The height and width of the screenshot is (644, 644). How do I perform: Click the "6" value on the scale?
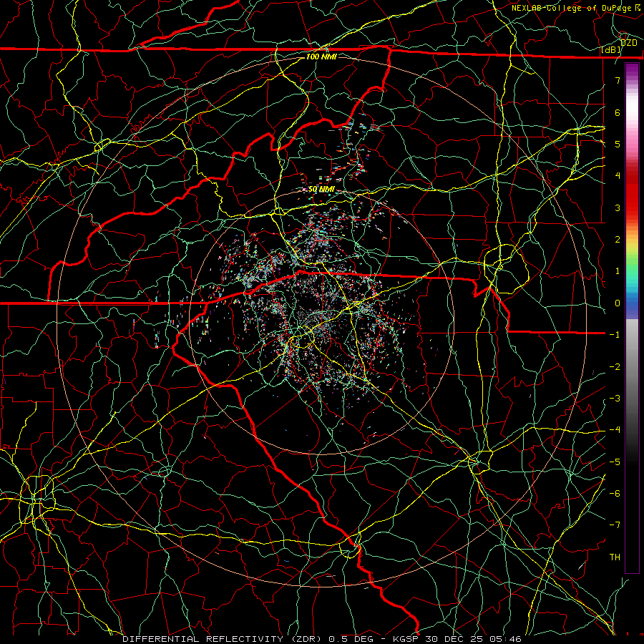pos(618,112)
